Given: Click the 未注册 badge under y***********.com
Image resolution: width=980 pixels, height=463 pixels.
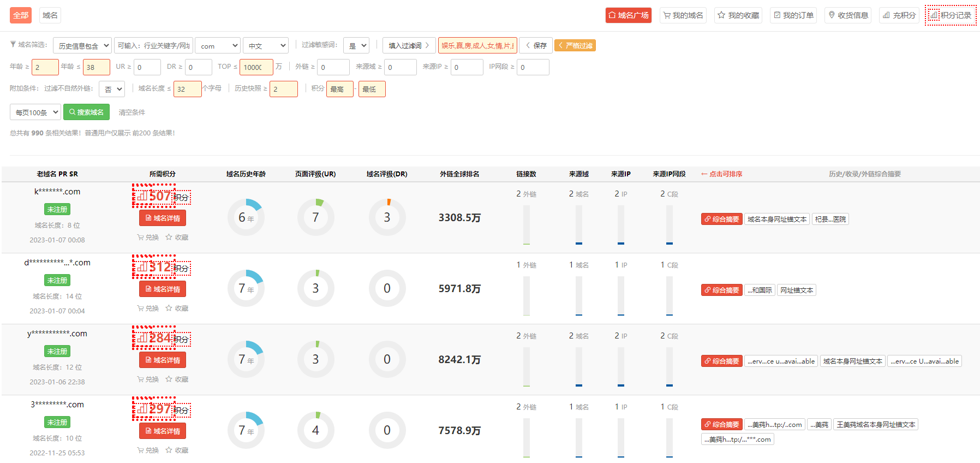Looking at the screenshot, I should coord(57,351).
